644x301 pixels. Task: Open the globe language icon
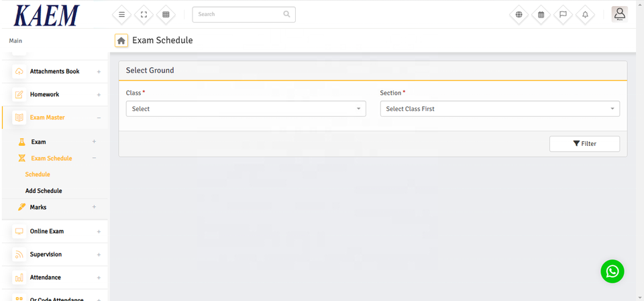click(x=519, y=15)
